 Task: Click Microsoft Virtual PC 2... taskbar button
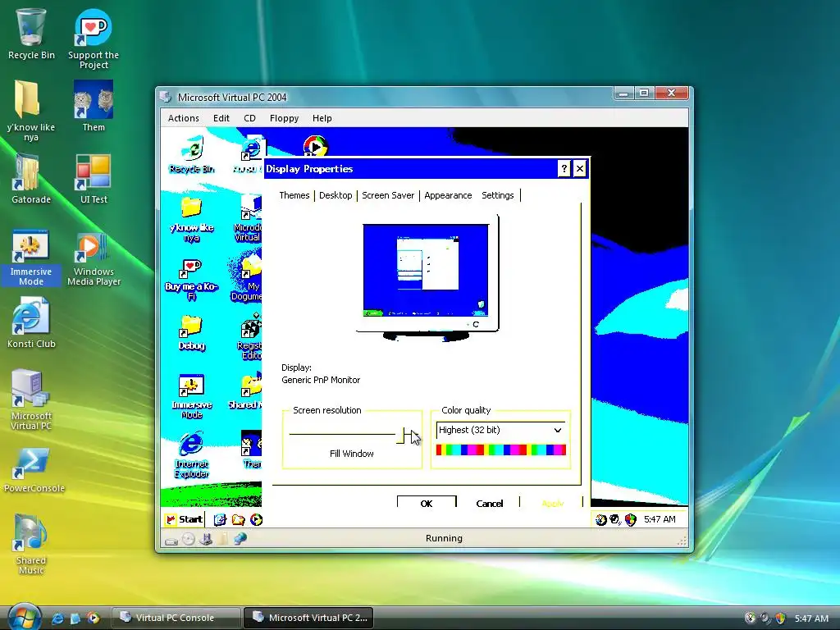pos(308,618)
